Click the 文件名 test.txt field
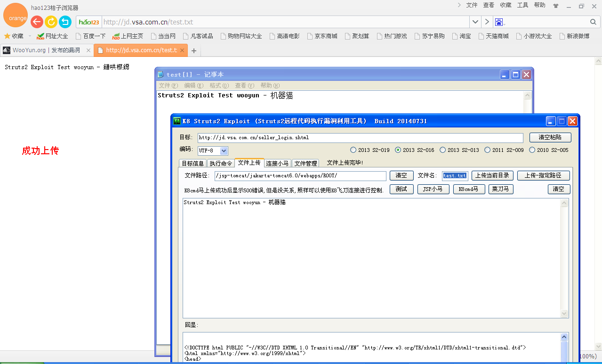This screenshot has width=602, height=364. (x=455, y=176)
